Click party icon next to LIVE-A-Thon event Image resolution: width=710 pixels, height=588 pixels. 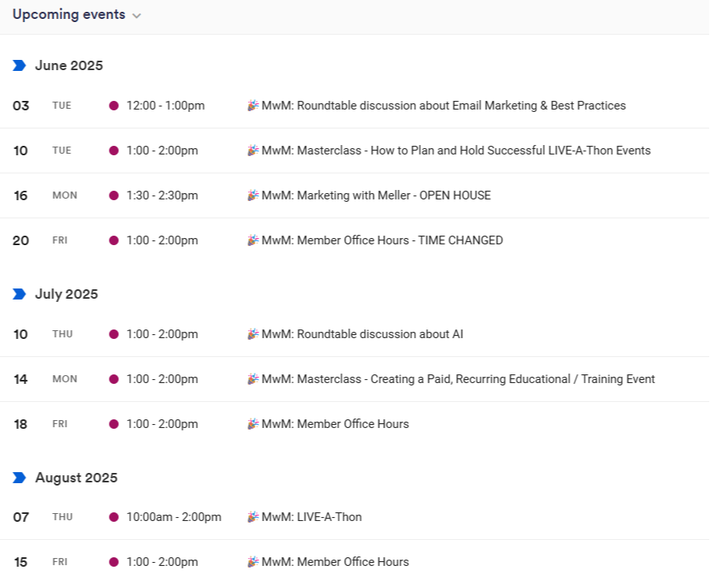pyautogui.click(x=253, y=517)
